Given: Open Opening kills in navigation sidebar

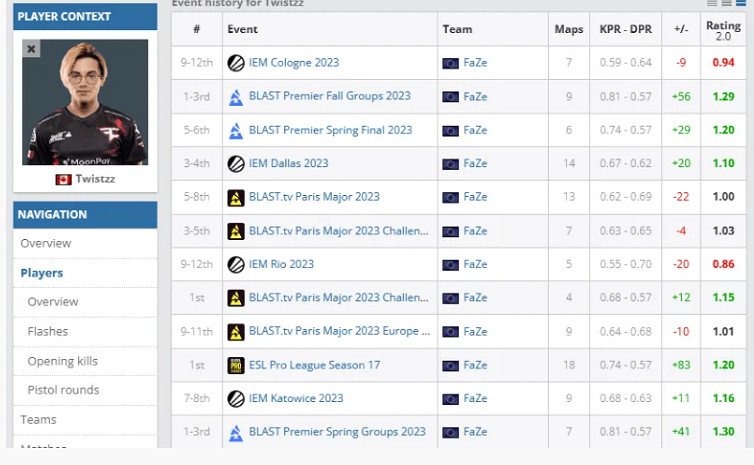Looking at the screenshot, I should pos(62,361).
